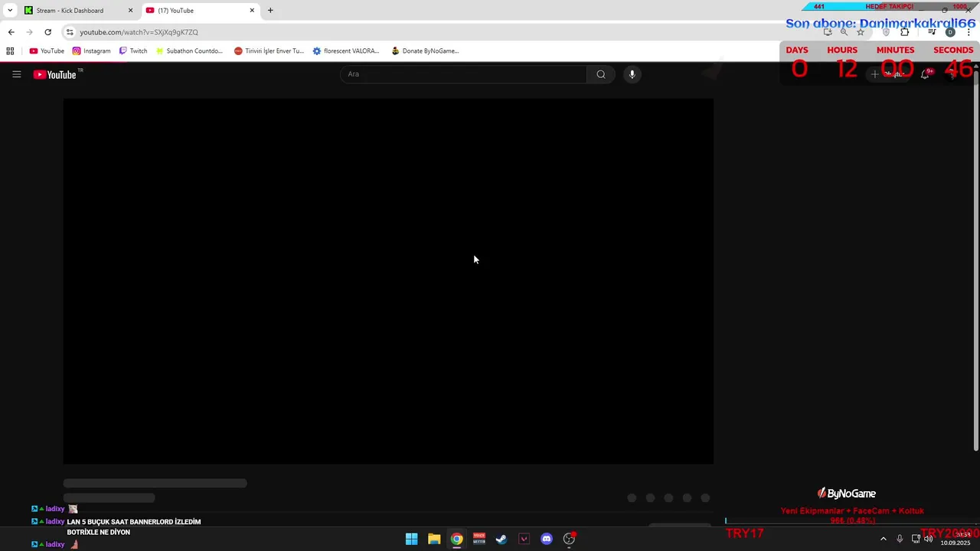
Task: Open the Donate ByNoGame... bookmark
Action: pyautogui.click(x=425, y=51)
